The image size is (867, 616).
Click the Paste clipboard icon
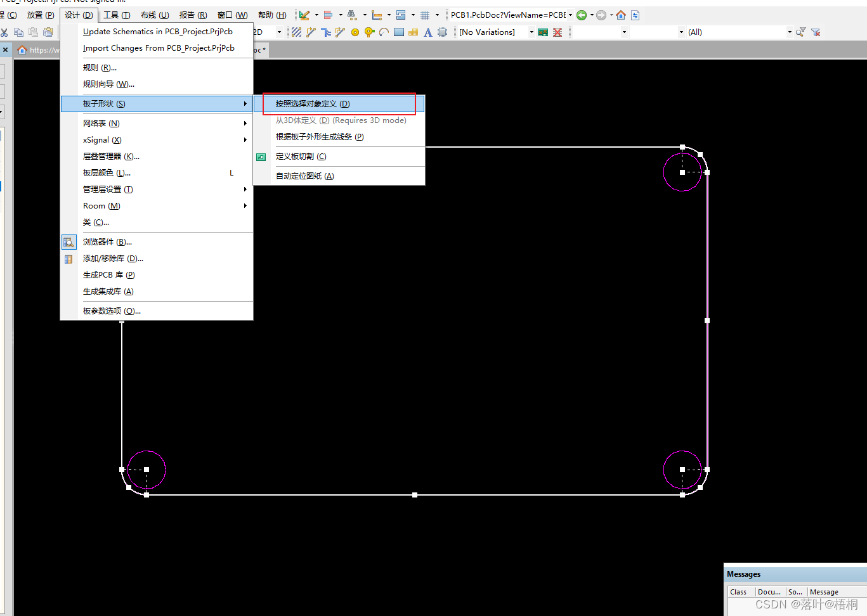coord(33,32)
